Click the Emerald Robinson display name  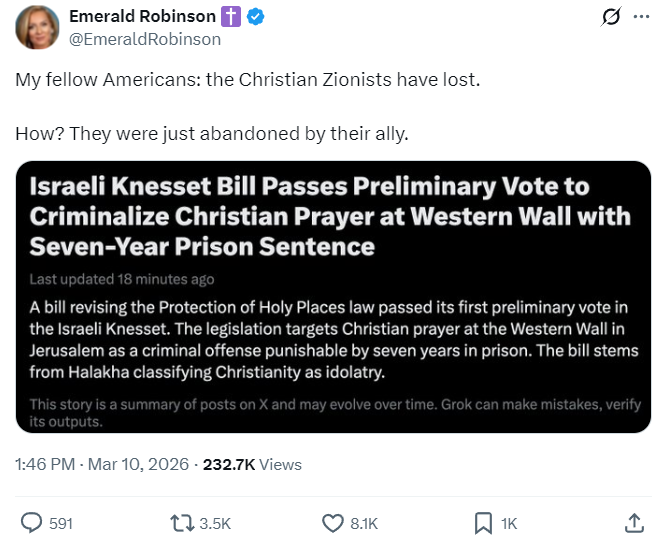pyautogui.click(x=141, y=17)
